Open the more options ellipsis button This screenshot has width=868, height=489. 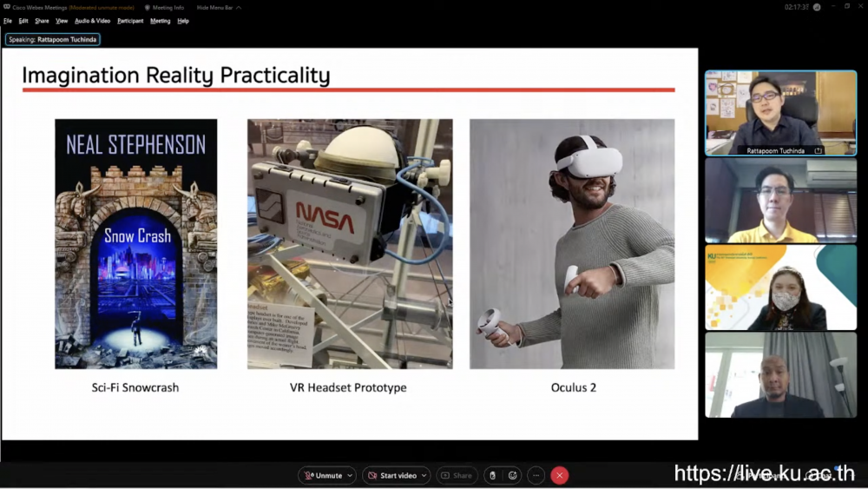pos(536,475)
